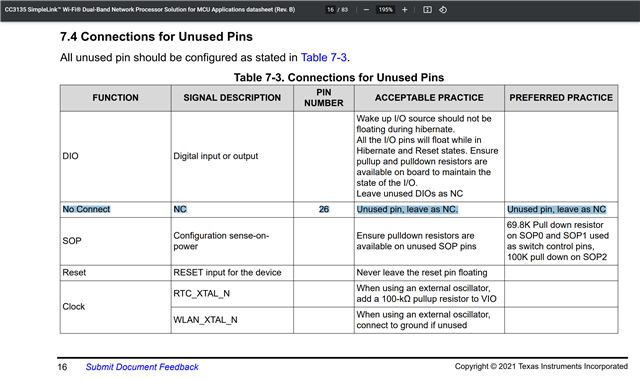
Task: Click 'RESET input for the device' cell
Action: pyautogui.click(x=232, y=272)
